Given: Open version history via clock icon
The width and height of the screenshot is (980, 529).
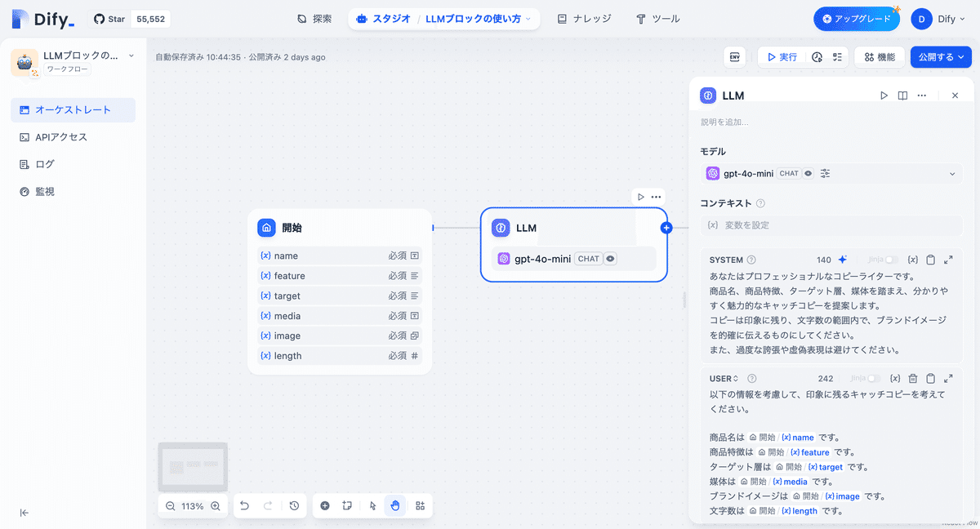Looking at the screenshot, I should (x=294, y=506).
